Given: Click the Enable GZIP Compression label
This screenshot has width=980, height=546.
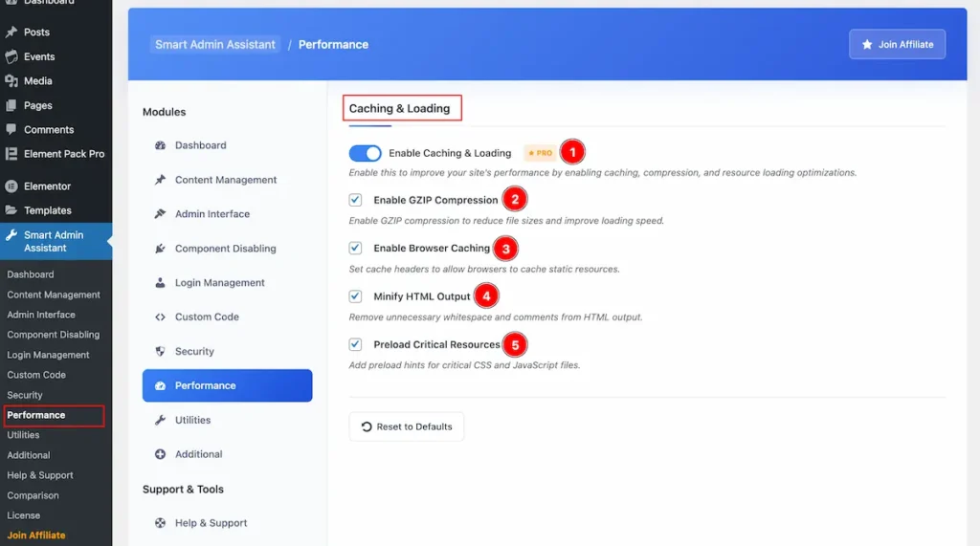Looking at the screenshot, I should [x=435, y=200].
